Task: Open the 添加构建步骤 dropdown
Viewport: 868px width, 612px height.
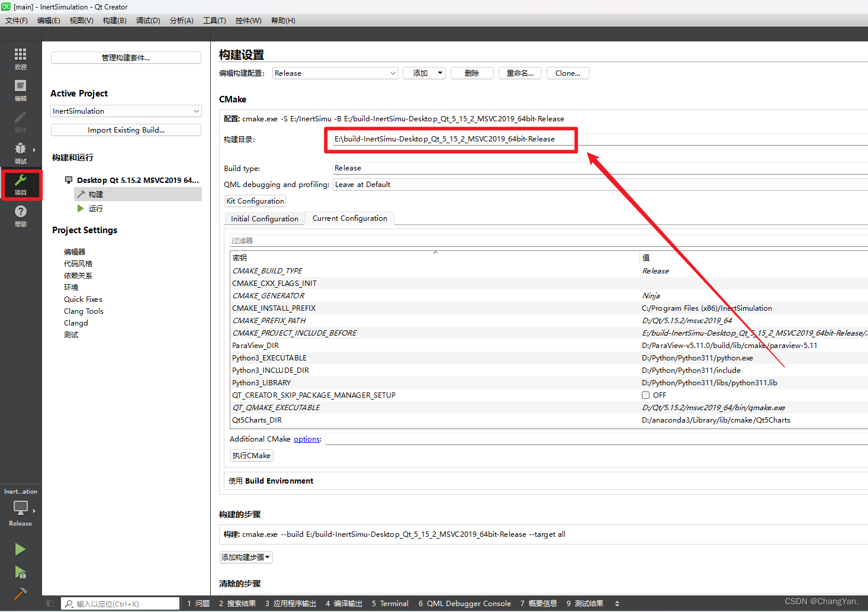Action: click(246, 557)
